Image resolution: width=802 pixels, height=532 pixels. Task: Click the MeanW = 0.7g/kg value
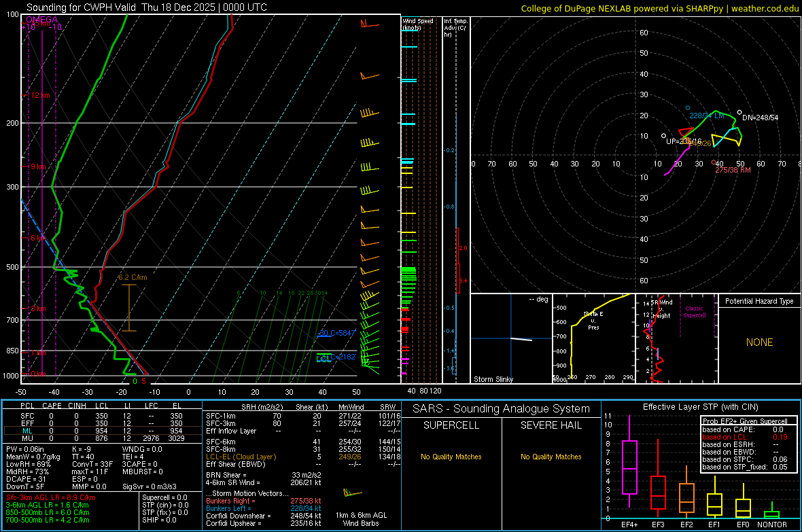[33, 457]
